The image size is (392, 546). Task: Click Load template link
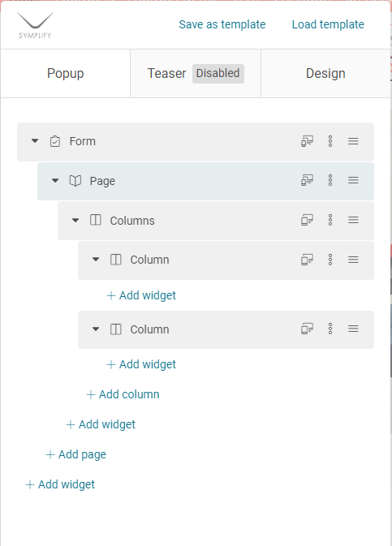tap(328, 24)
